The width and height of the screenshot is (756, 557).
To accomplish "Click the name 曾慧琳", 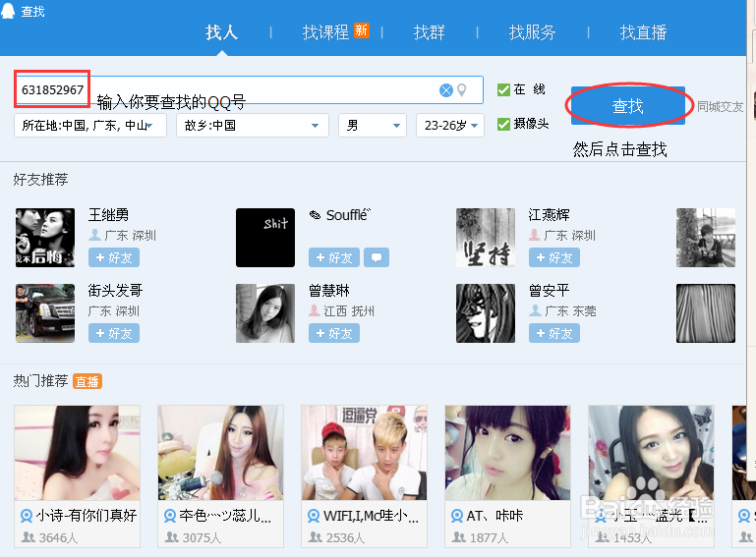I will [x=329, y=291].
